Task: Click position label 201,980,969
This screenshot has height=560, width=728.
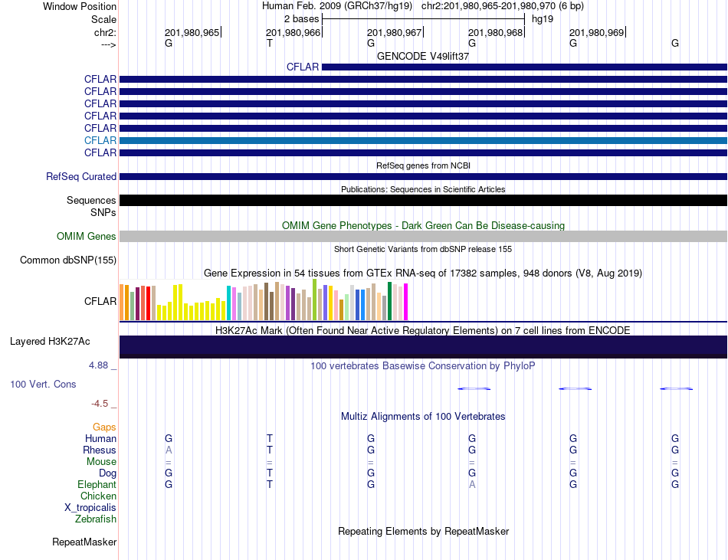Action: tap(597, 32)
